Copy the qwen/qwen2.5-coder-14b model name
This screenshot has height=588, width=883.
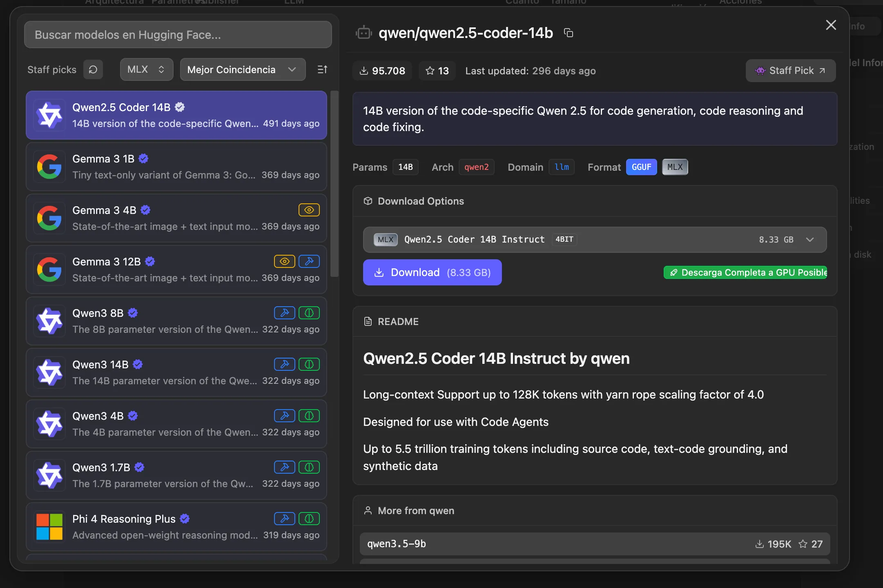click(569, 33)
